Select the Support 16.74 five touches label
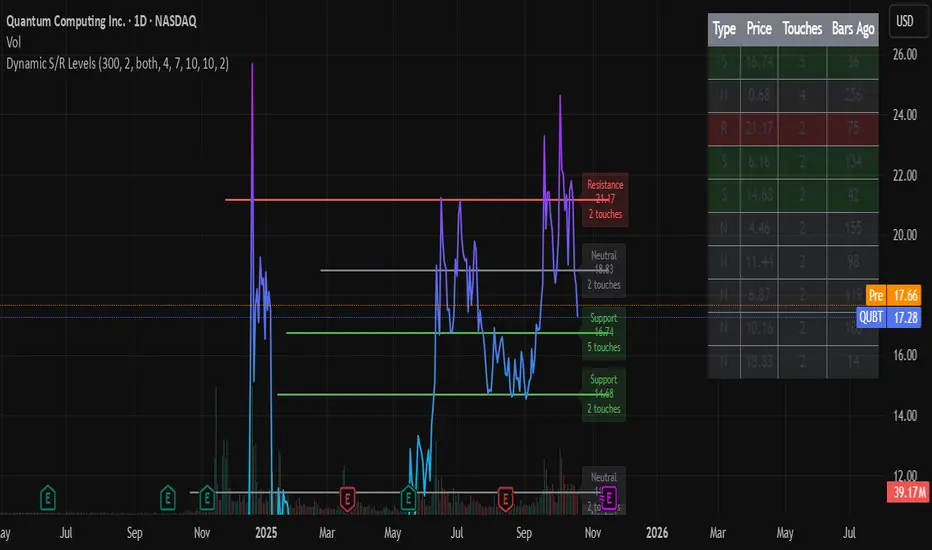The height and width of the screenshot is (550, 932). coord(604,333)
